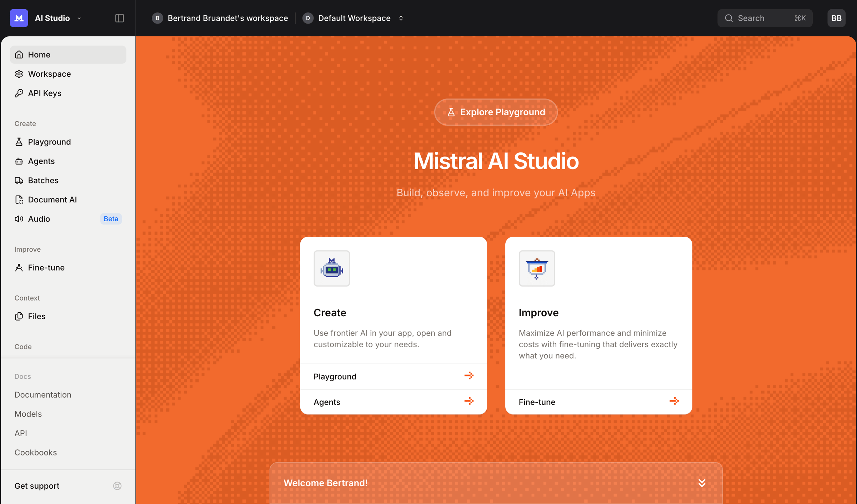The height and width of the screenshot is (504, 857).
Task: Click the Batches truck icon
Action: (19, 180)
